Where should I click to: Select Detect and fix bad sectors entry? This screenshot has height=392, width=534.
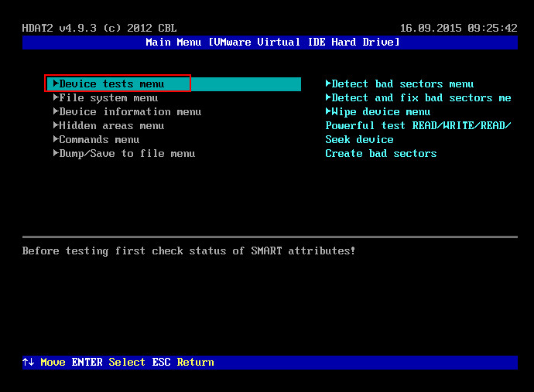tap(421, 97)
